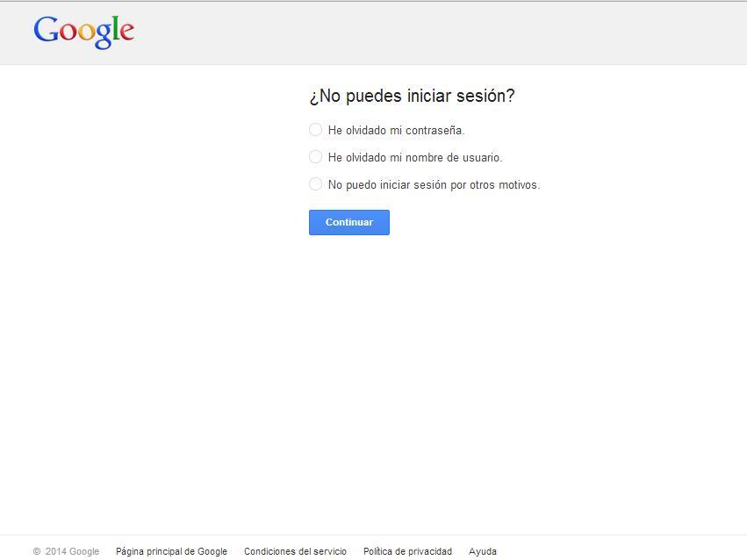
Task: Click 'No puedo iniciar sesión por otros motivos' text
Action: 434,185
